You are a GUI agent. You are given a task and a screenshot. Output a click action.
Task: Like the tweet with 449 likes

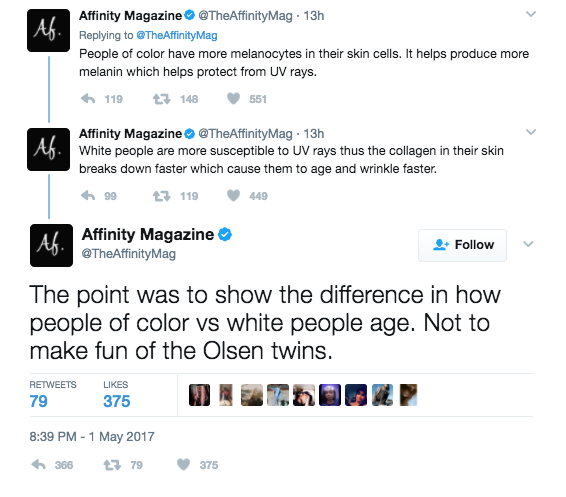233,196
